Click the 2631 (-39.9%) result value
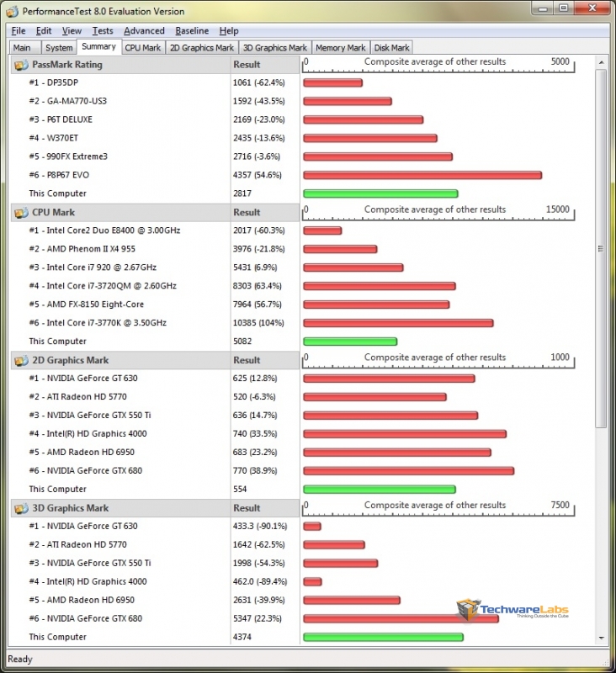This screenshot has height=673, width=616. coord(259,600)
